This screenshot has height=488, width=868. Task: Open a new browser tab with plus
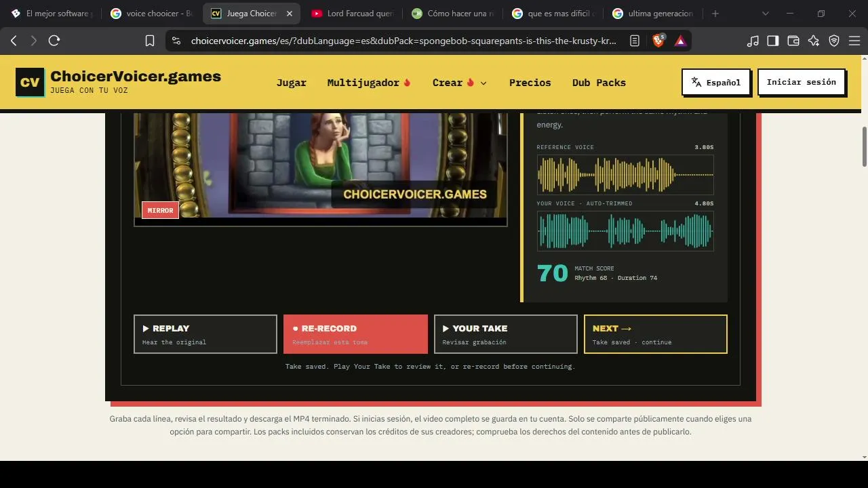[715, 14]
